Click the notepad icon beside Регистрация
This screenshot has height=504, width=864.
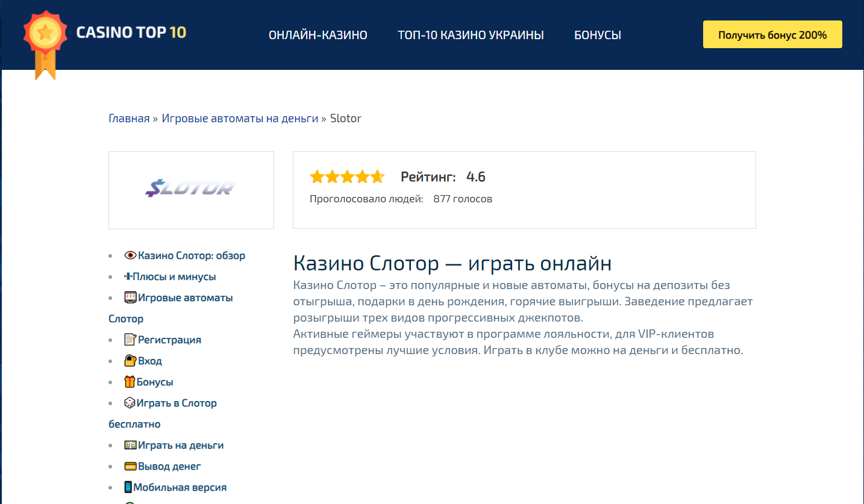click(x=130, y=340)
